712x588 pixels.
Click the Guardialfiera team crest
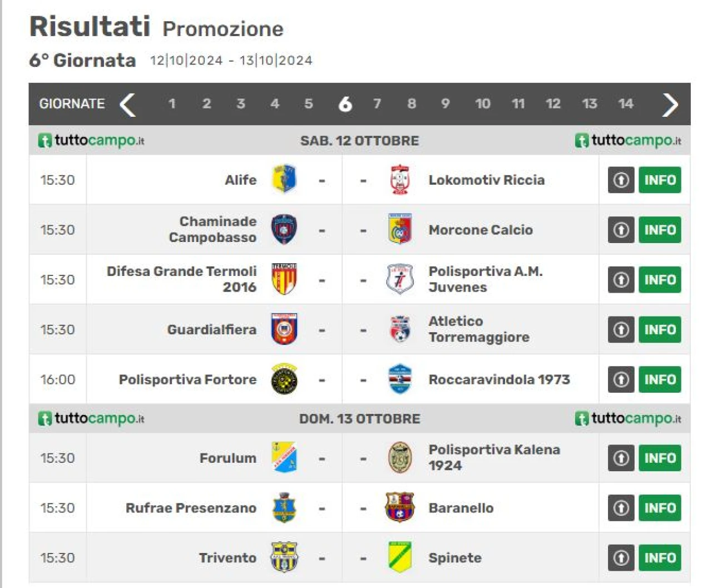point(284,329)
